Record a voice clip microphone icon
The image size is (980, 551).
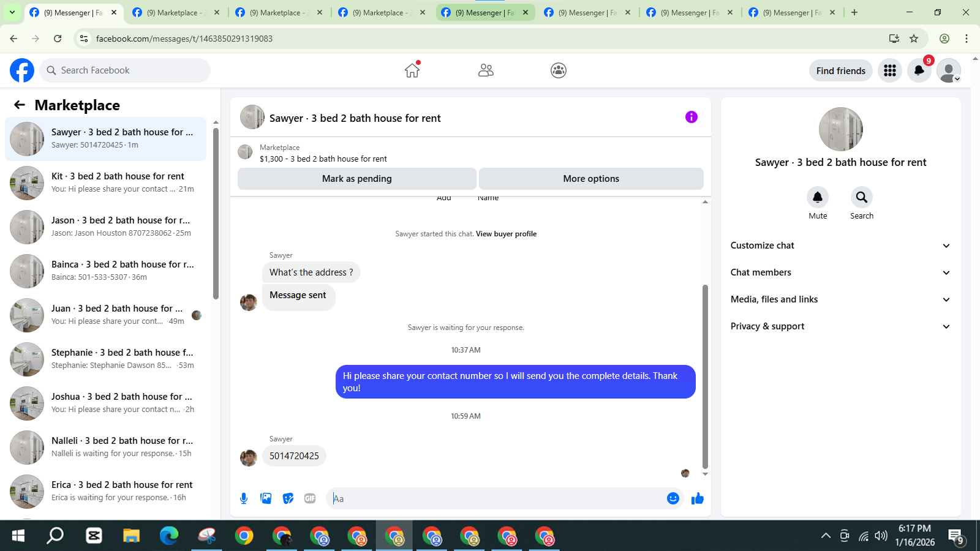(x=244, y=498)
